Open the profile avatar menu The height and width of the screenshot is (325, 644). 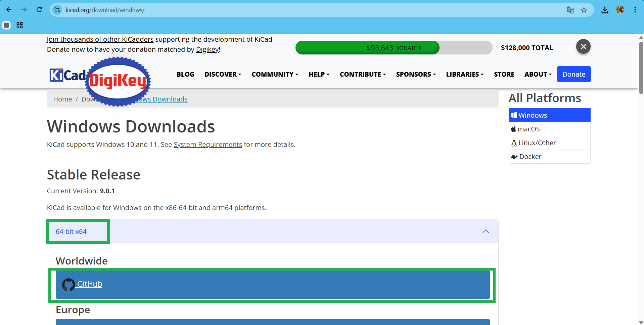(x=620, y=10)
